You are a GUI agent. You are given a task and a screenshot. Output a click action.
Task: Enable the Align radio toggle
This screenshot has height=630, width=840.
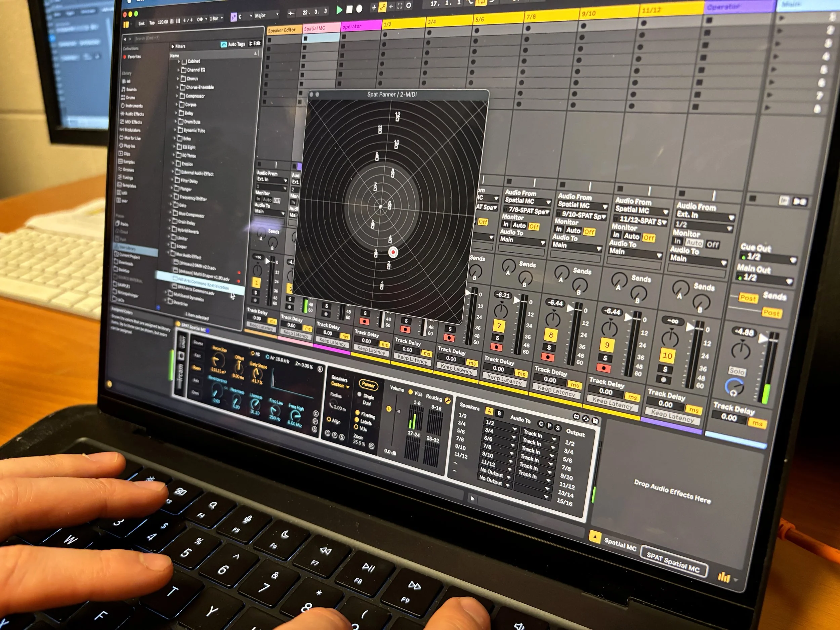[329, 420]
